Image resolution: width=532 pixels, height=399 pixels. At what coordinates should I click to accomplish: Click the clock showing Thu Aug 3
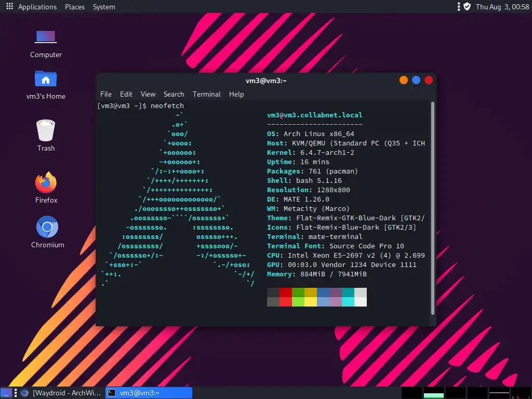pos(502,7)
